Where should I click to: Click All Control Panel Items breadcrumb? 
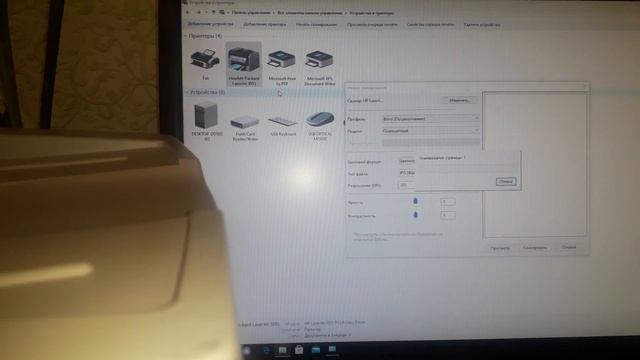click(310, 13)
